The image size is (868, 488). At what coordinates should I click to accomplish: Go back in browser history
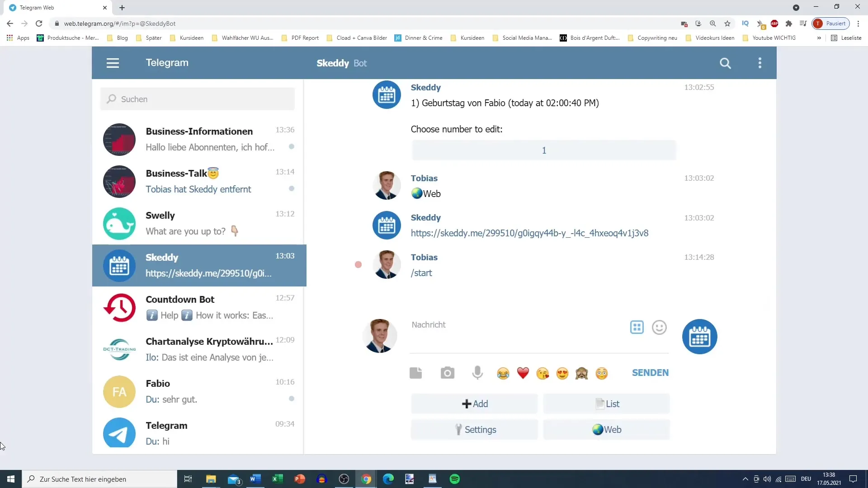(10, 23)
